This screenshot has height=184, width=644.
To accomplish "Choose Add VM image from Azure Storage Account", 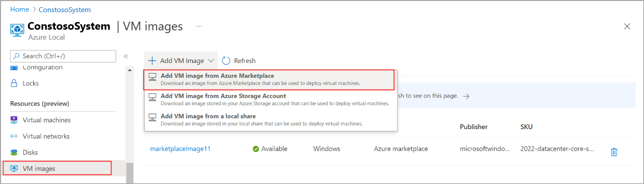I will coord(223,96).
